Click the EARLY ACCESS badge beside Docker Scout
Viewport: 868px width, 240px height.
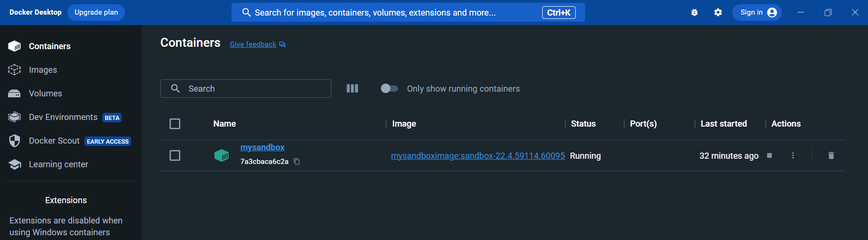click(108, 141)
